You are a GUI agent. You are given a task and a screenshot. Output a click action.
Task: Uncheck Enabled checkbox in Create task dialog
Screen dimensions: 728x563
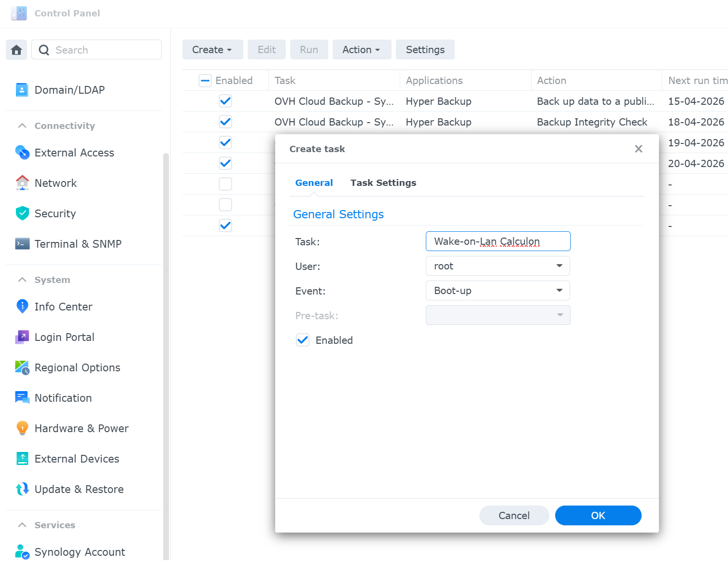click(303, 340)
